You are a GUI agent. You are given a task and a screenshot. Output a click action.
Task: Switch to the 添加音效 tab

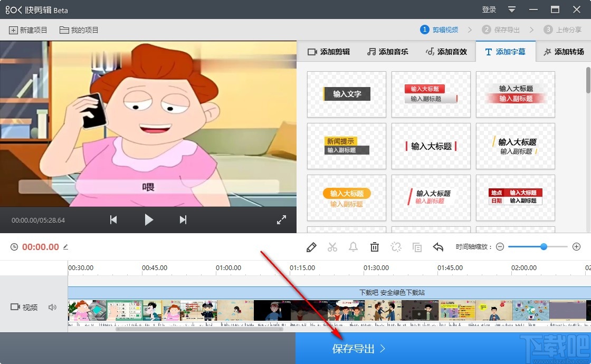click(x=446, y=52)
